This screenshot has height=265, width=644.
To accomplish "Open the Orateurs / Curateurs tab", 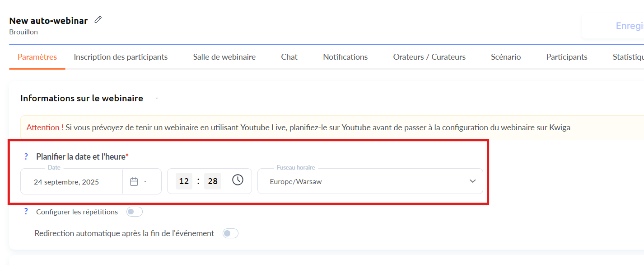I will [429, 57].
